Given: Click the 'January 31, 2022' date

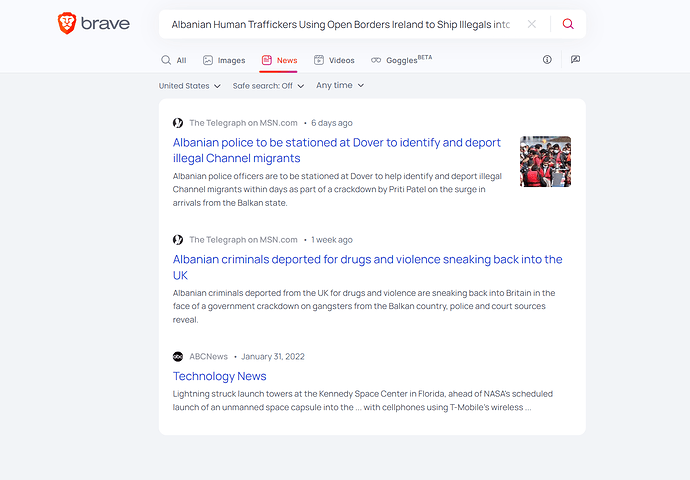Looking at the screenshot, I should click(x=273, y=356).
